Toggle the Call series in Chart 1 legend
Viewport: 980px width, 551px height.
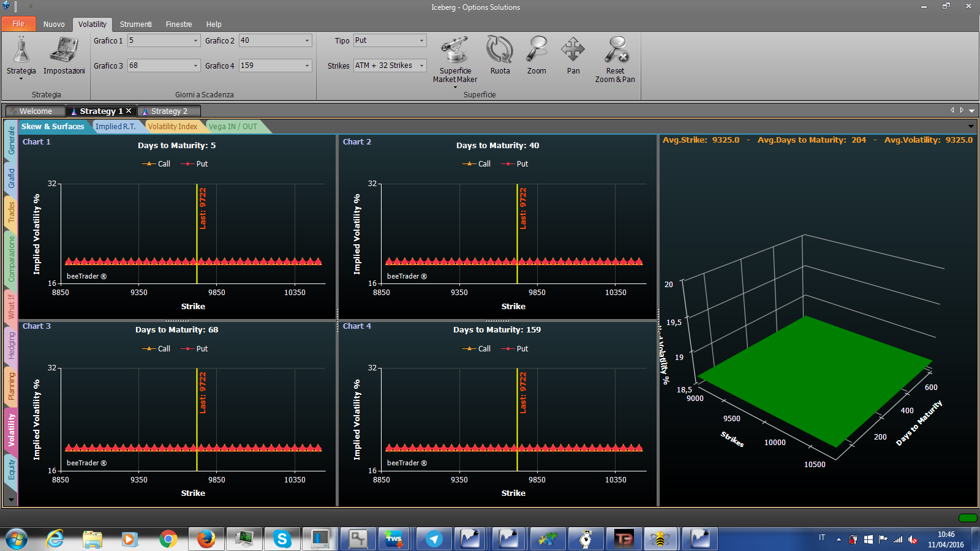(x=156, y=163)
